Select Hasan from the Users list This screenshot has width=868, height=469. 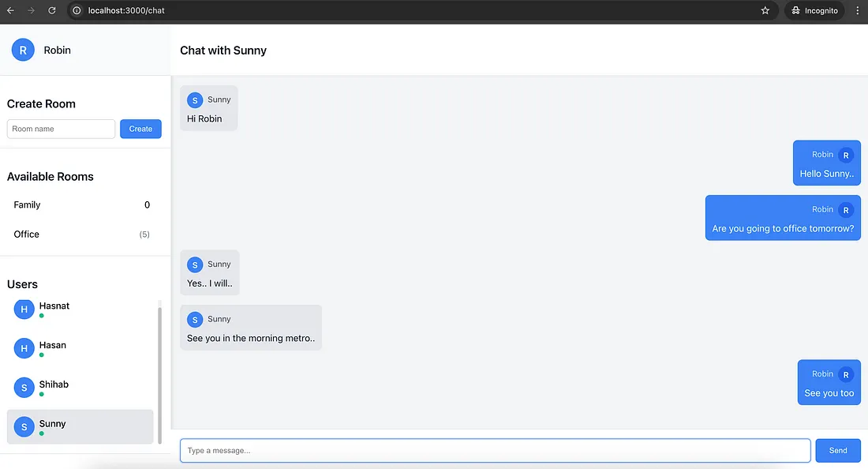point(53,346)
